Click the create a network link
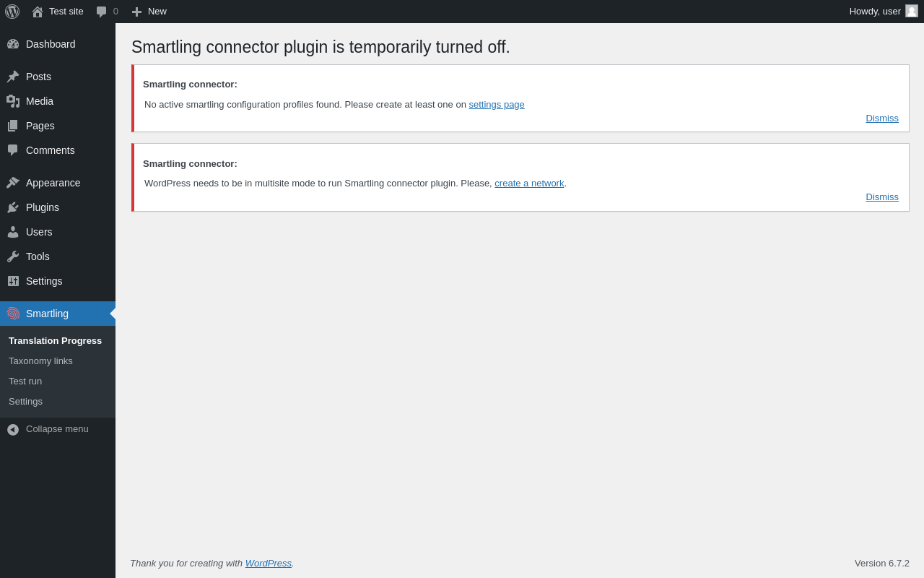Image resolution: width=924 pixels, height=578 pixels. click(x=529, y=184)
